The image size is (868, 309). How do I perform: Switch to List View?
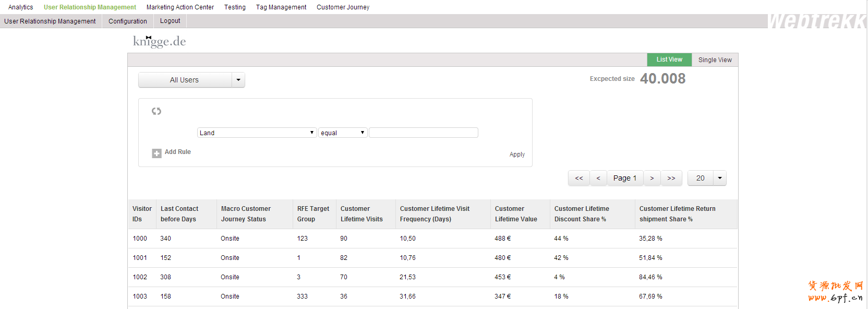point(669,60)
